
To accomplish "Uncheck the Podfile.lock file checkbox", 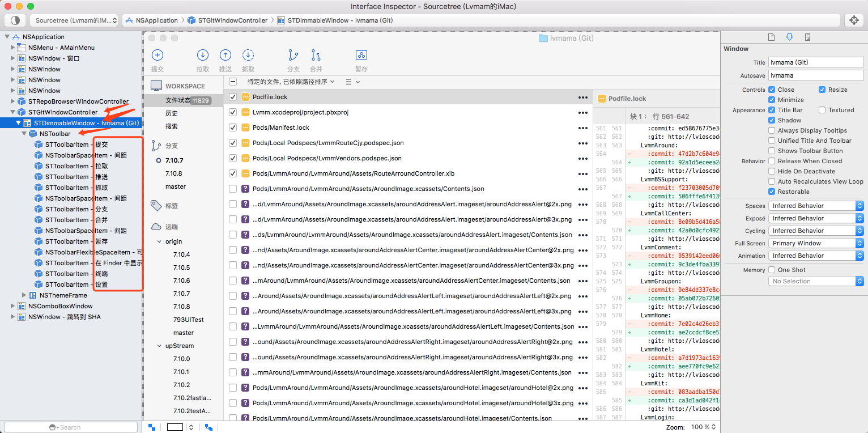I will (x=233, y=97).
